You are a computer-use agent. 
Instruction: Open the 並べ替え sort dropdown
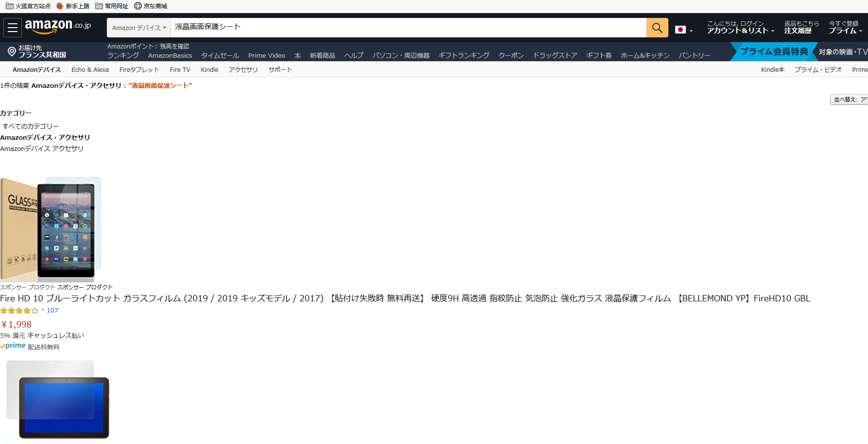point(849,99)
